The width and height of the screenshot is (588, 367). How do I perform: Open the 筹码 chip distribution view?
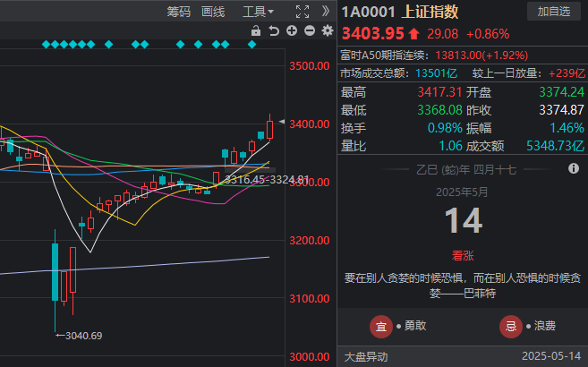[178, 12]
